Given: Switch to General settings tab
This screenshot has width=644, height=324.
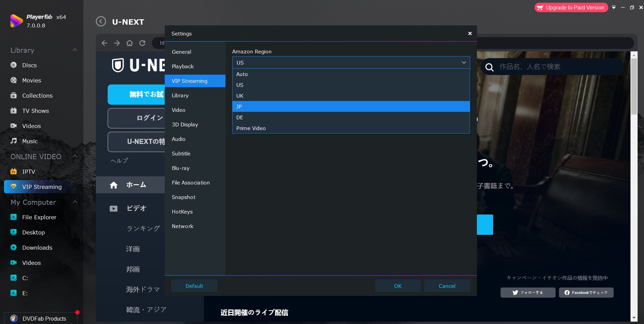Looking at the screenshot, I should pyautogui.click(x=195, y=52).
